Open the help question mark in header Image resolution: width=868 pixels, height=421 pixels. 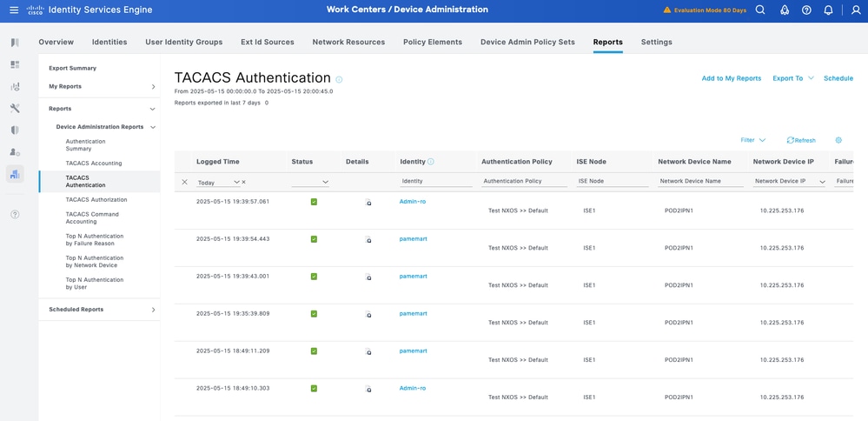pyautogui.click(x=806, y=10)
